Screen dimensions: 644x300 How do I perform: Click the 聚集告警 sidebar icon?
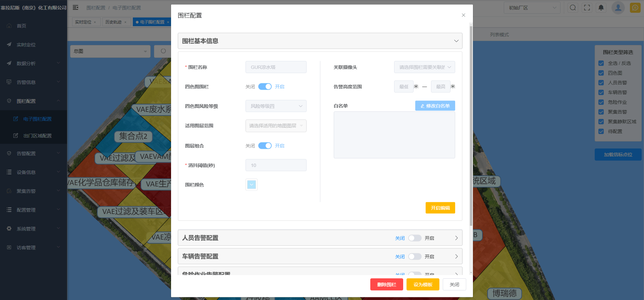(9, 191)
